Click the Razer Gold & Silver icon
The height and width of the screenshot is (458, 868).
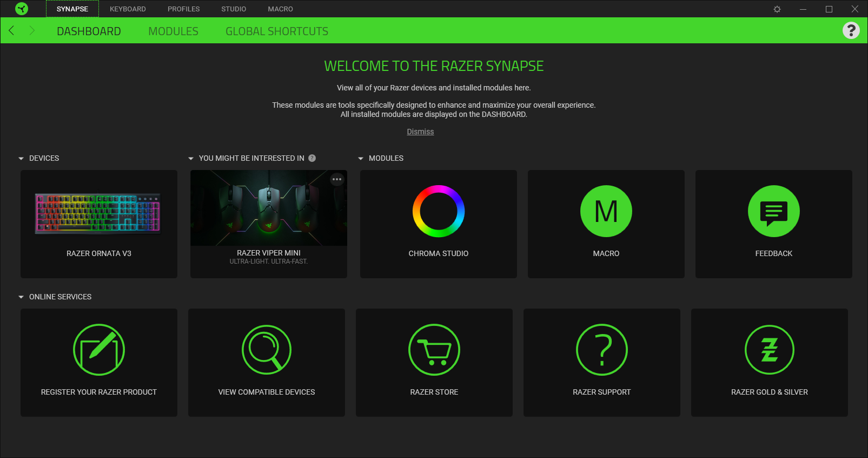(x=770, y=350)
